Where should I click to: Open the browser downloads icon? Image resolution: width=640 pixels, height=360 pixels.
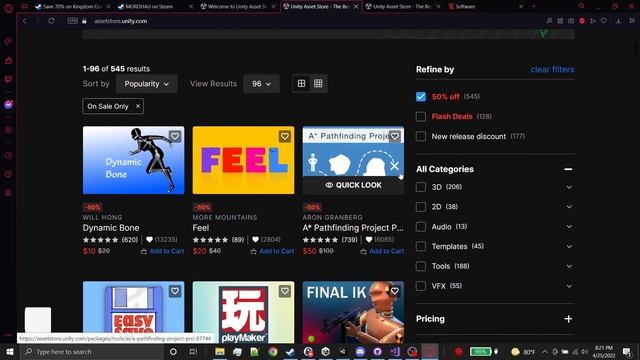(618, 21)
